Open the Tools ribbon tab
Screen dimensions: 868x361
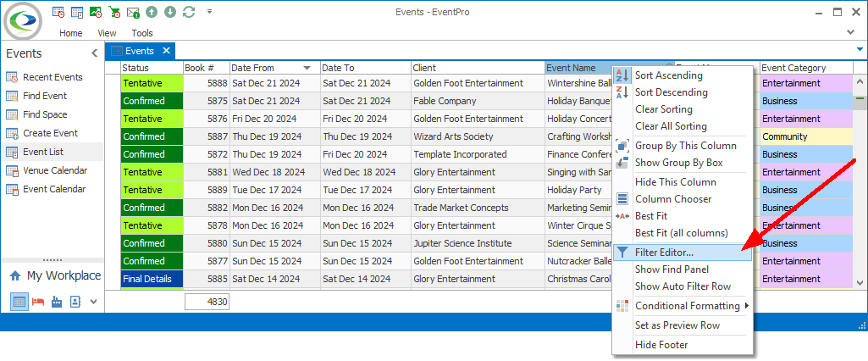pos(142,33)
